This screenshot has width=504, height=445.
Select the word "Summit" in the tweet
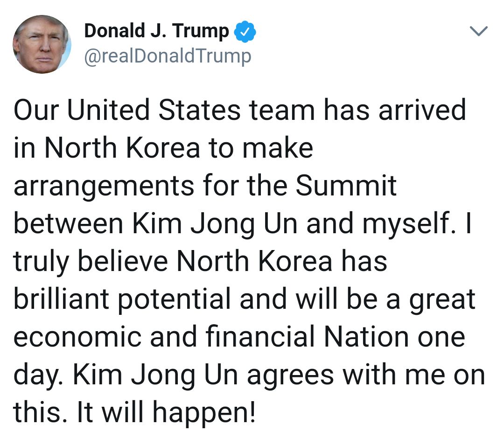pos(346,185)
